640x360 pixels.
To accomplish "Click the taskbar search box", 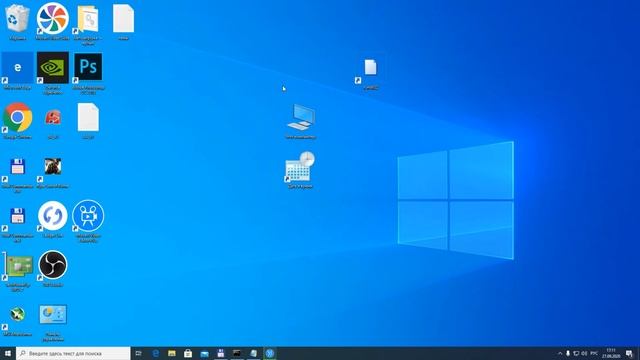I will pos(73,353).
